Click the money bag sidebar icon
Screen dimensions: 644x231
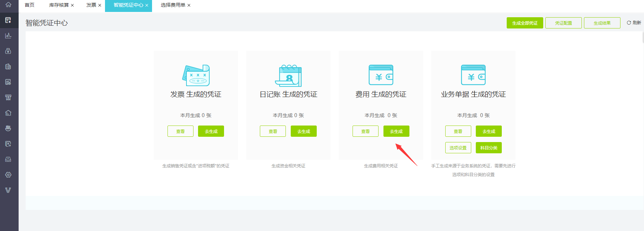pyautogui.click(x=8, y=51)
